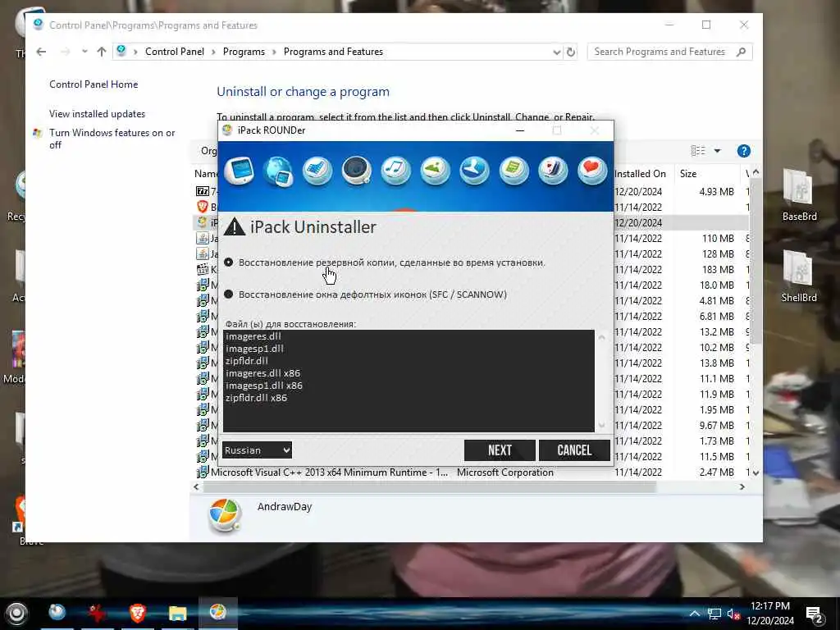
Task: Click Control Panel breadcrumb segment
Action: click(175, 52)
